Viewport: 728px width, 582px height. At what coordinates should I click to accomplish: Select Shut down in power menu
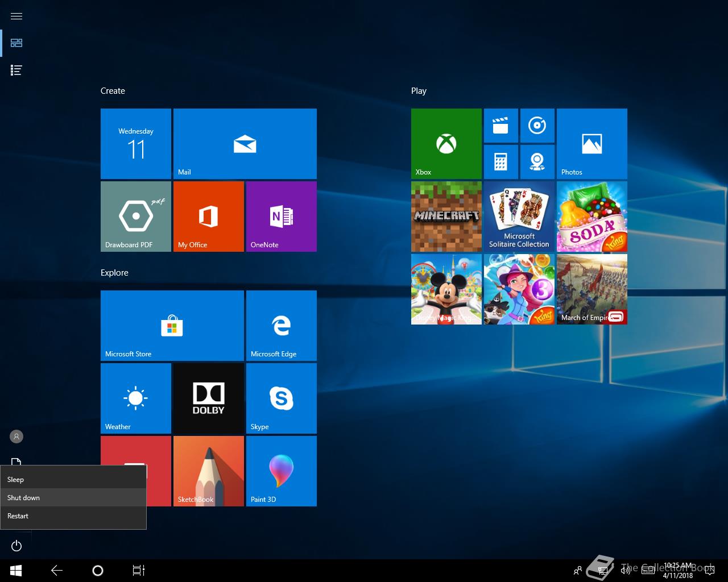coord(73,497)
